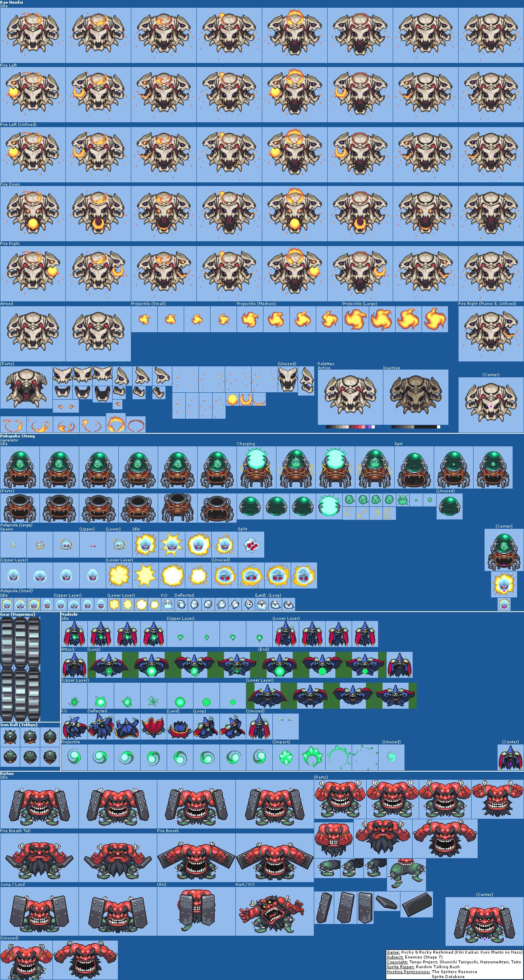Select the Madoshi Attack label
The width and height of the screenshot is (524, 980).
(x=68, y=649)
